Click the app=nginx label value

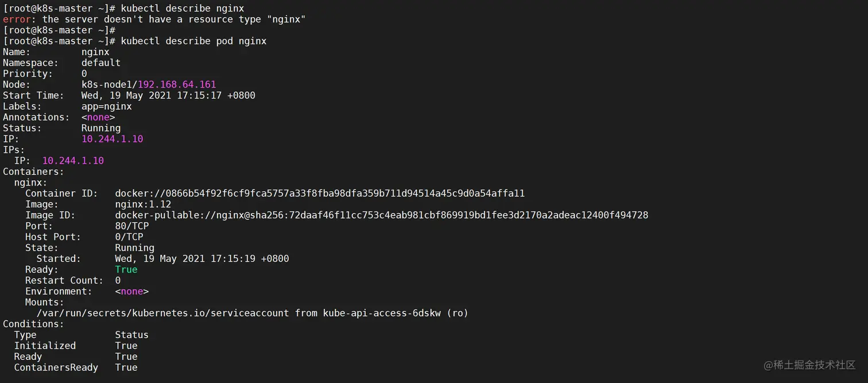[x=106, y=106]
